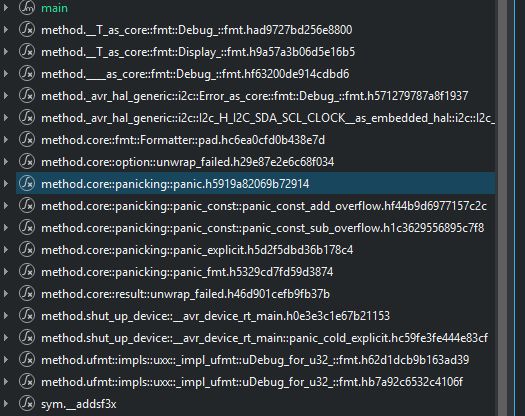Expand the result::unwrap_failed entry

point(6,294)
